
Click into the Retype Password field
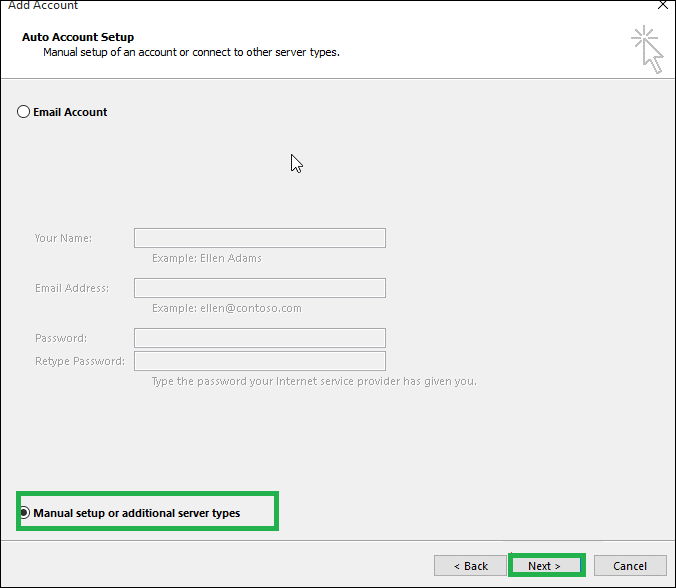point(260,361)
